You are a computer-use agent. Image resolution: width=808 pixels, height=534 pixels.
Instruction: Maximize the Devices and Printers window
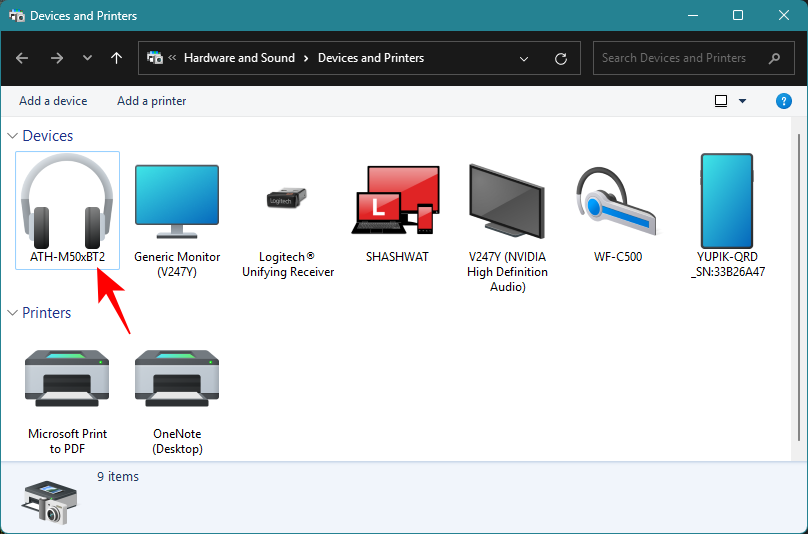[738, 15]
